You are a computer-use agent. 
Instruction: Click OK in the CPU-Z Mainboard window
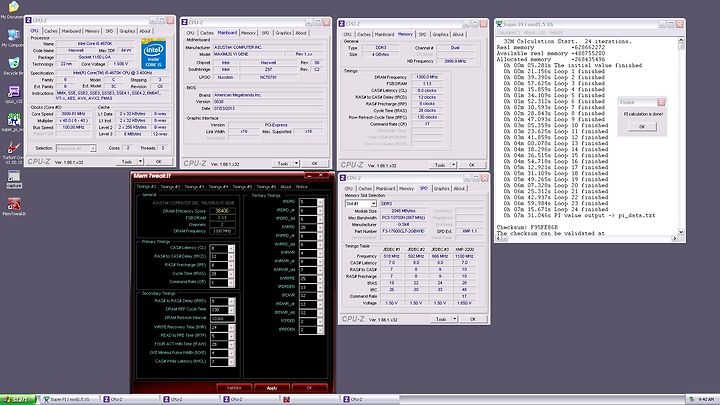pos(315,163)
